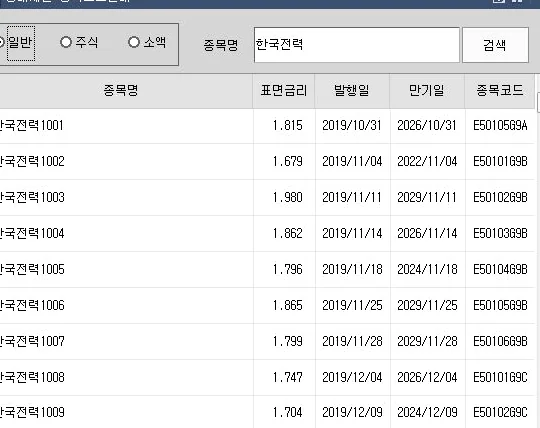540x428 pixels.
Task: Click maturity date 2029/11/25
Action: point(427,305)
